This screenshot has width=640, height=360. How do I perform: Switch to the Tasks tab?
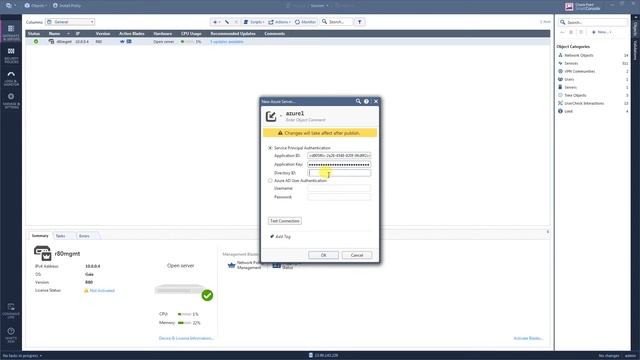pyautogui.click(x=60, y=236)
